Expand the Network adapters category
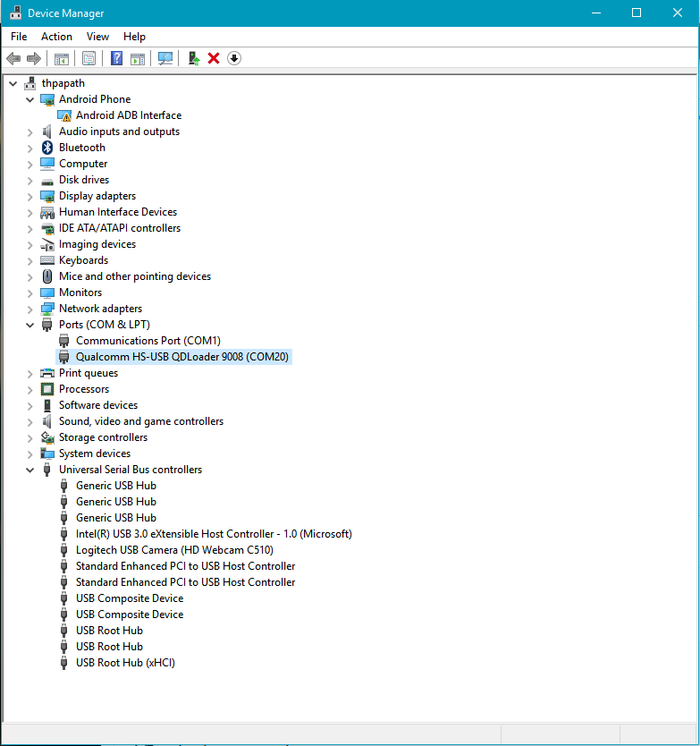Image resolution: width=700 pixels, height=746 pixels. tap(30, 309)
